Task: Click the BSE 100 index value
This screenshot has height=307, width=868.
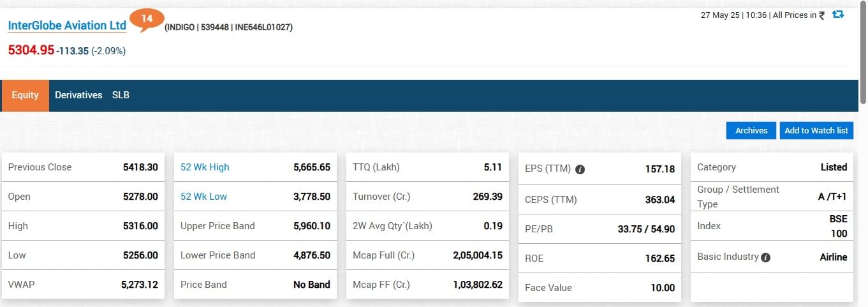Action: click(x=838, y=226)
